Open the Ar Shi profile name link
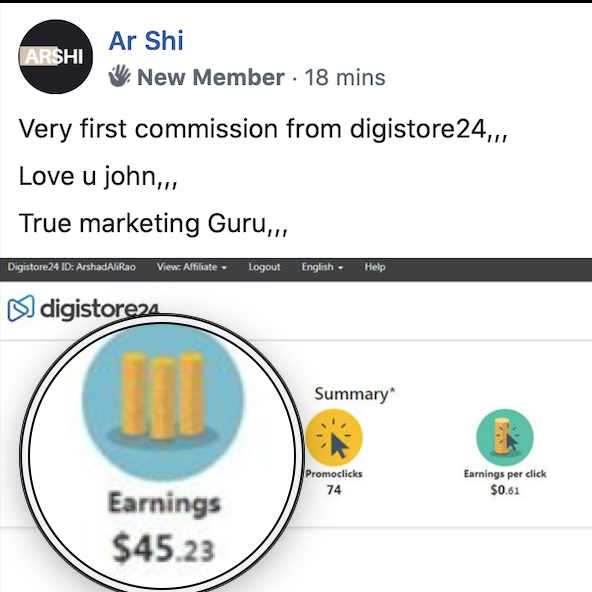592x592 pixels. tap(146, 40)
